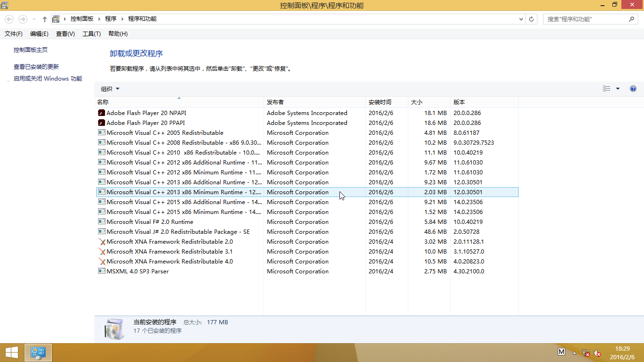Viewport: 644px width, 362px height.
Task: Click the 控制面板主页 link
Action: 31,50
